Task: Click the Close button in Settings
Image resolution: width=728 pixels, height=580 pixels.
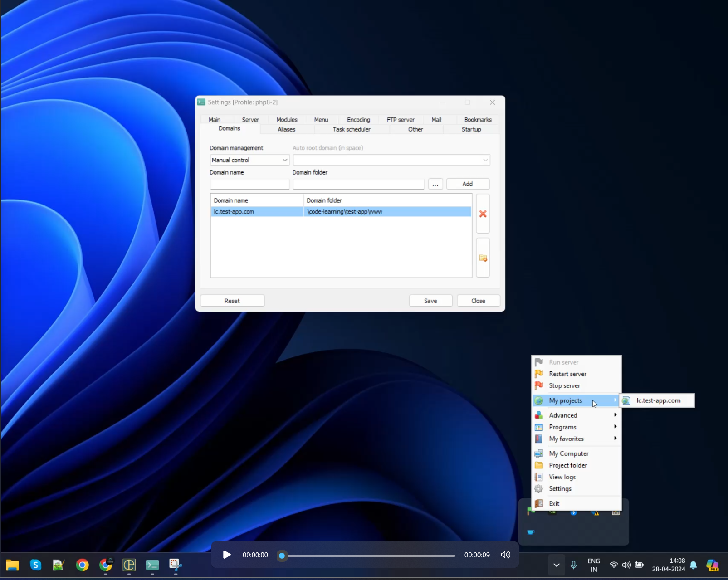Action: pyautogui.click(x=478, y=301)
